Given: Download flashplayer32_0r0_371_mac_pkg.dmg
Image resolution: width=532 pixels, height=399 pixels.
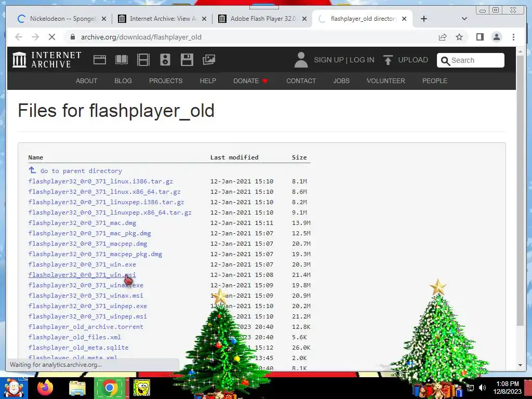Looking at the screenshot, I should 89,233.
